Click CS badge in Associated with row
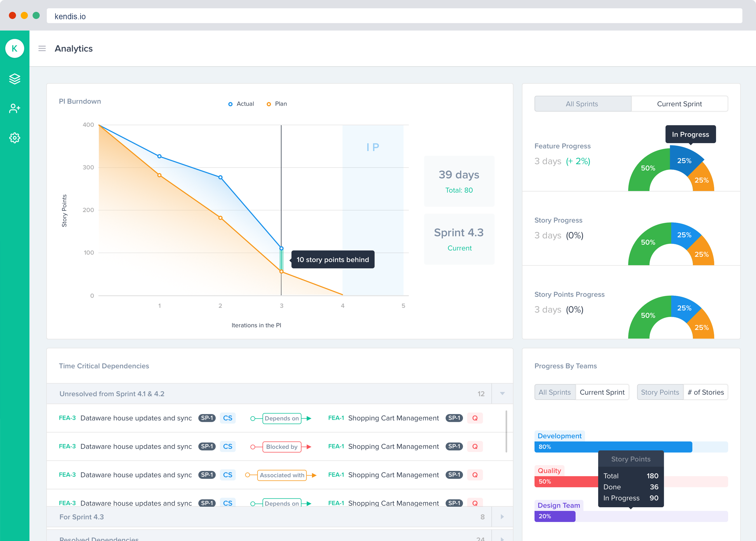The height and width of the screenshot is (541, 756). [228, 475]
